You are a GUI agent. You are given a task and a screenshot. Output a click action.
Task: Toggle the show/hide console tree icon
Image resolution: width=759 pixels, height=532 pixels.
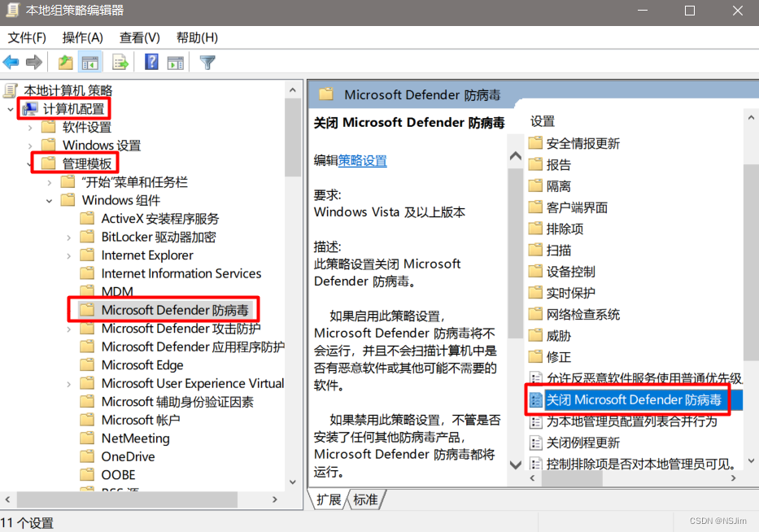(90, 63)
